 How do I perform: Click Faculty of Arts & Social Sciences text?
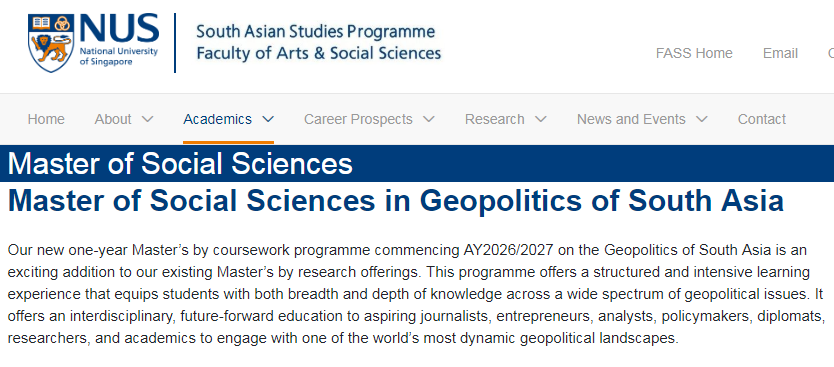tap(319, 53)
